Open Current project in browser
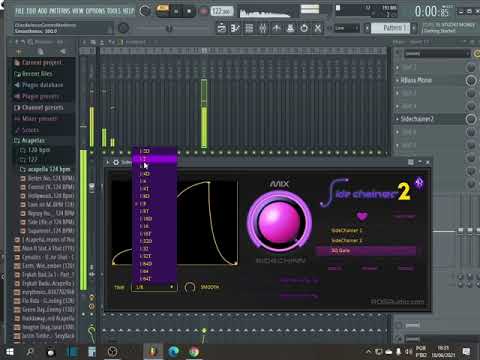 tap(42, 62)
